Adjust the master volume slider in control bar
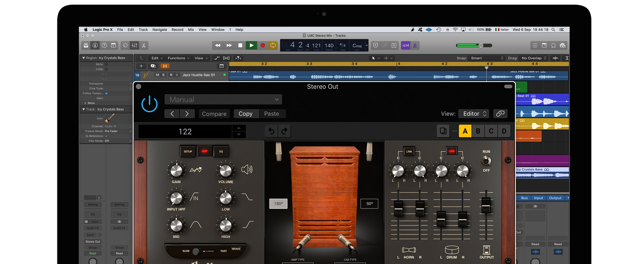The image size is (644, 264). [474, 45]
